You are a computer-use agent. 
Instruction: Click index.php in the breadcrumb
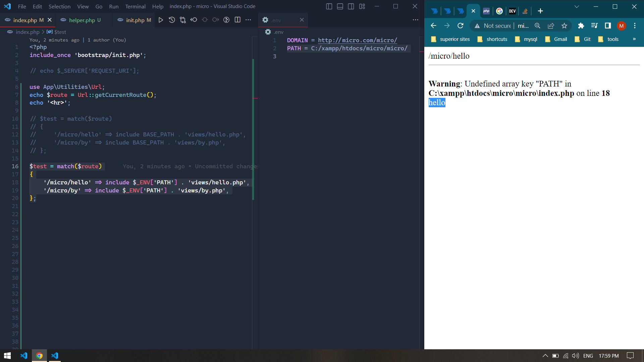28,32
